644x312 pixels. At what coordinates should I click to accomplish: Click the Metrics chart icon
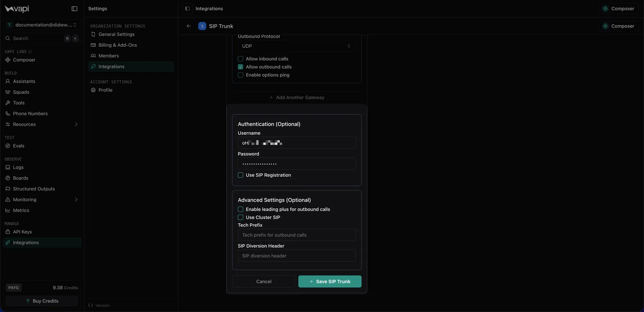point(8,210)
